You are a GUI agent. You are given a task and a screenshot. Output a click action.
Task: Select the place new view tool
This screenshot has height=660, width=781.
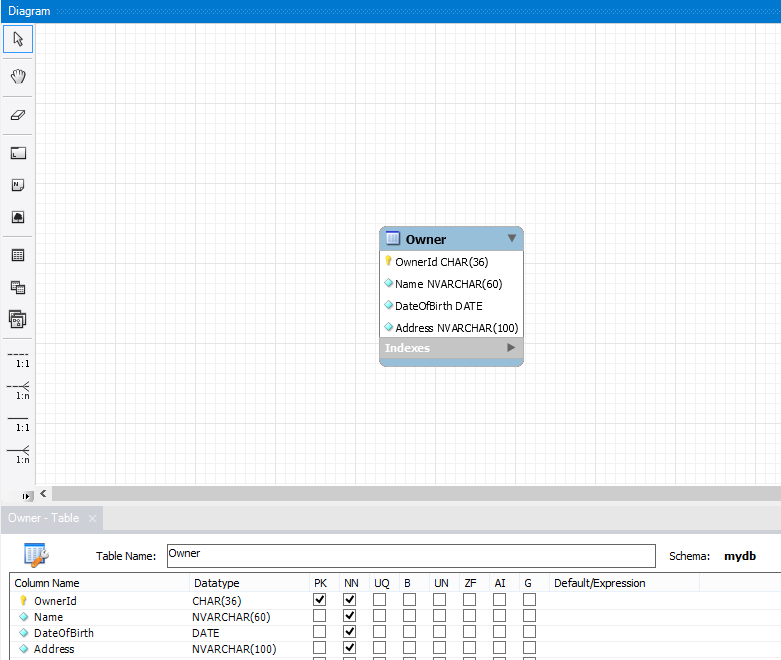tap(18, 287)
